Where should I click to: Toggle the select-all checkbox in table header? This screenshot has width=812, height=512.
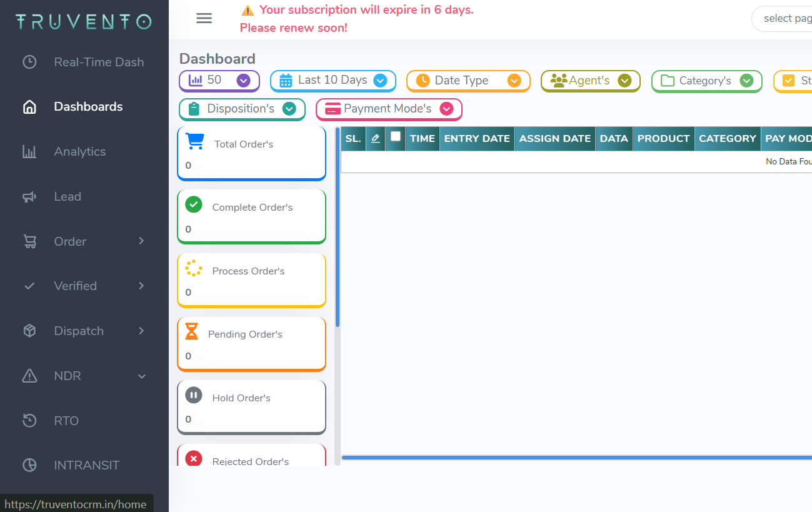(396, 136)
